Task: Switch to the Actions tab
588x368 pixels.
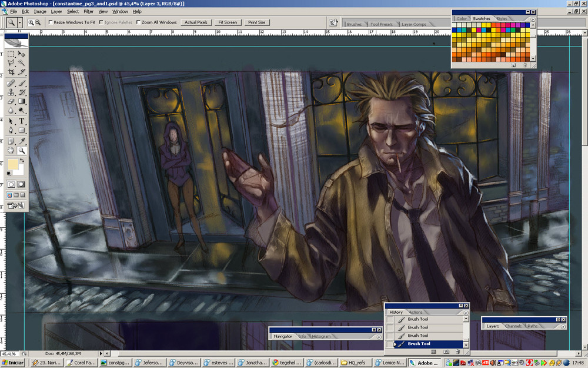Action: pos(416,313)
